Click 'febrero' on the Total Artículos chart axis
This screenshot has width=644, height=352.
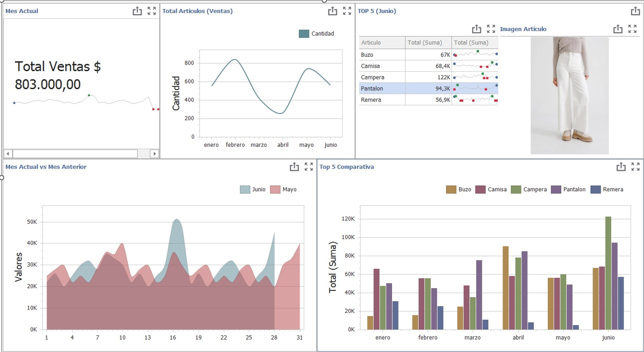[235, 145]
